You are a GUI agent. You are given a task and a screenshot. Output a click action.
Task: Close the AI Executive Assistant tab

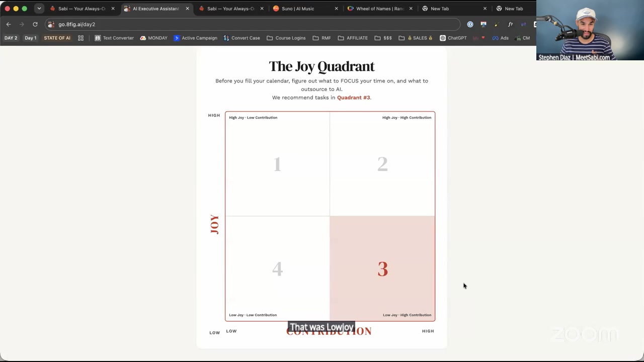[x=187, y=9]
